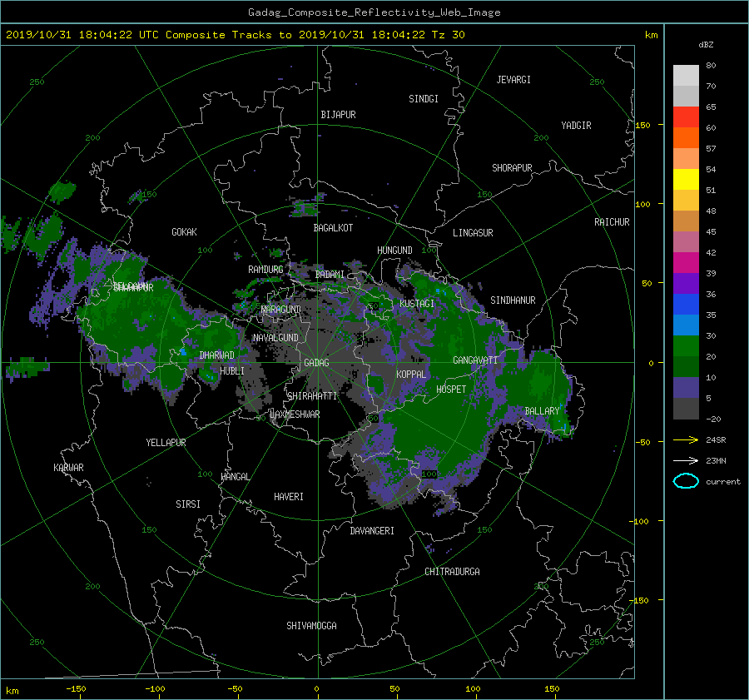Click the 'YELLAPUR' city label
The height and width of the screenshot is (700, 749).
click(166, 443)
